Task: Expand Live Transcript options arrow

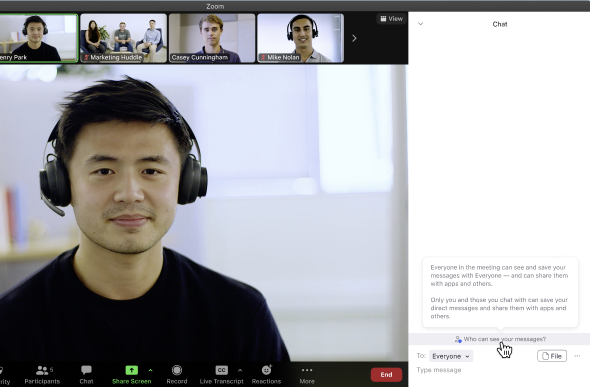Action: pyautogui.click(x=240, y=370)
